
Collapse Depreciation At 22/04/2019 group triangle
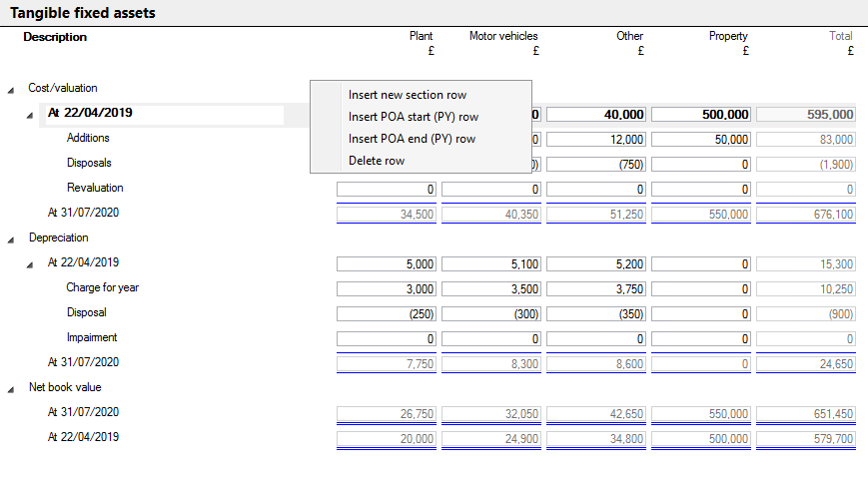pos(29,264)
